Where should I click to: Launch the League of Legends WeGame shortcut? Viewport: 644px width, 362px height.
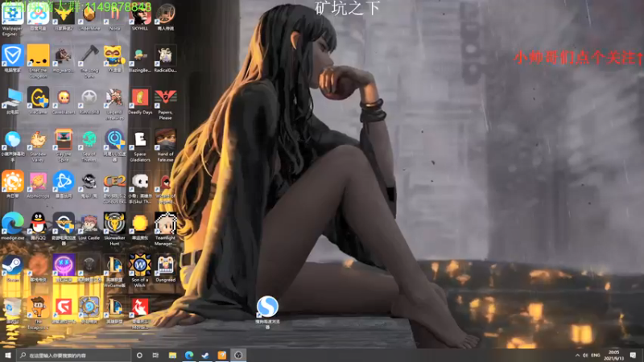click(114, 270)
